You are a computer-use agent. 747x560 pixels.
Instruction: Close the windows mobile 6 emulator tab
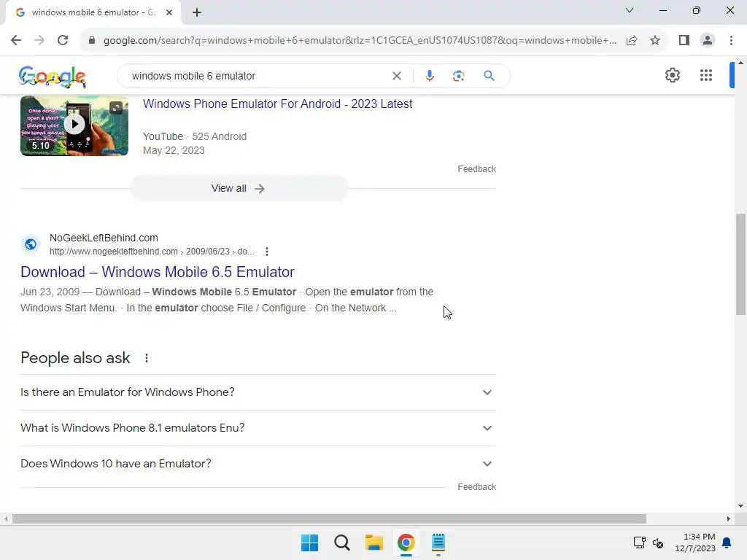169,12
